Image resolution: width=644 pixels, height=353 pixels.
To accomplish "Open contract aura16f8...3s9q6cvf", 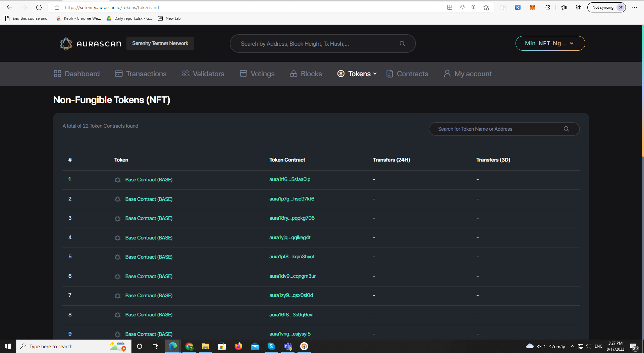I will [x=291, y=315].
